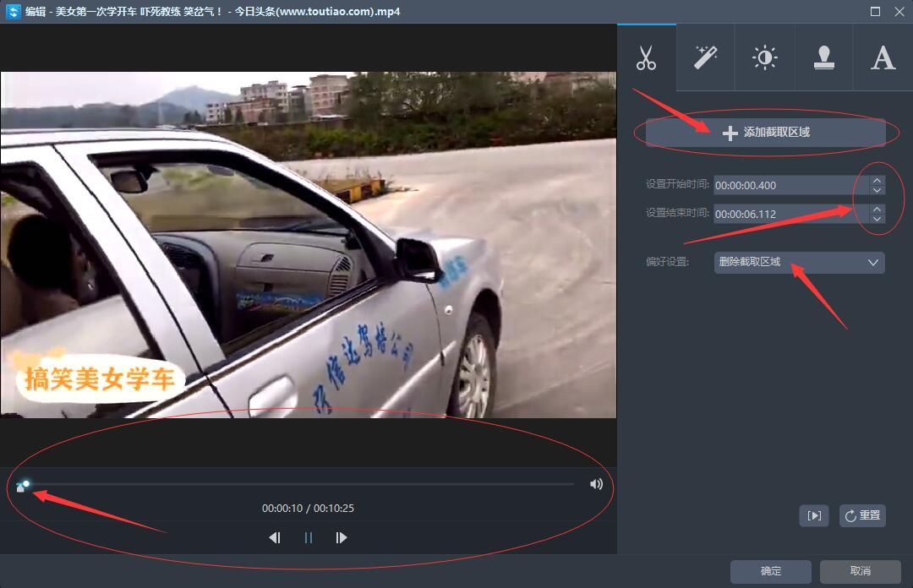Image resolution: width=913 pixels, height=588 pixels.
Task: Decrease the start time with down arrow
Action: (877, 191)
